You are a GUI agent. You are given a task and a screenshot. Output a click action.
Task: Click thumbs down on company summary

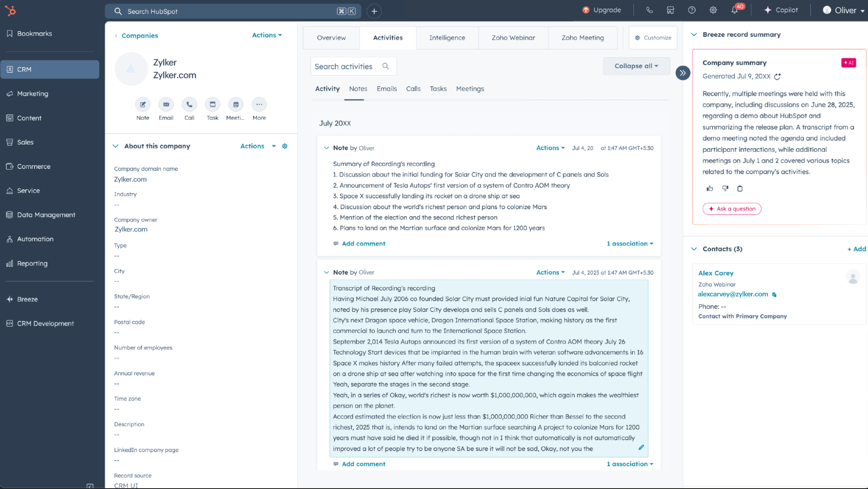[x=725, y=188]
